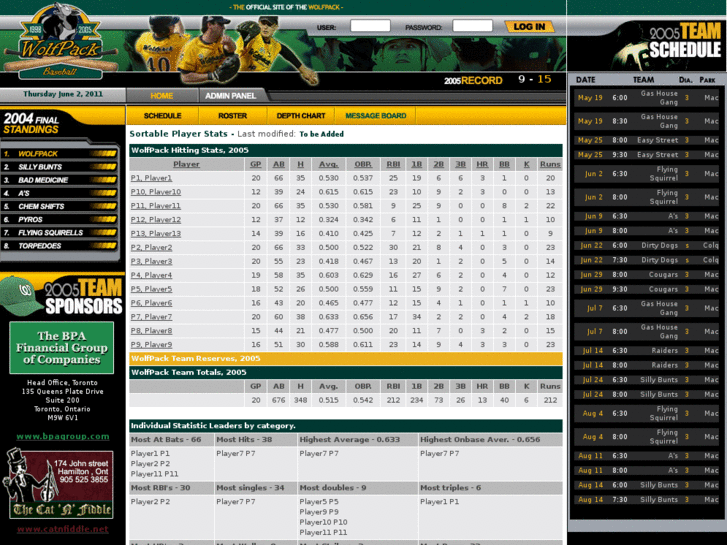The image size is (727, 545).
Task: Select CHEM SHIFTS in the standings list
Action: [59, 206]
